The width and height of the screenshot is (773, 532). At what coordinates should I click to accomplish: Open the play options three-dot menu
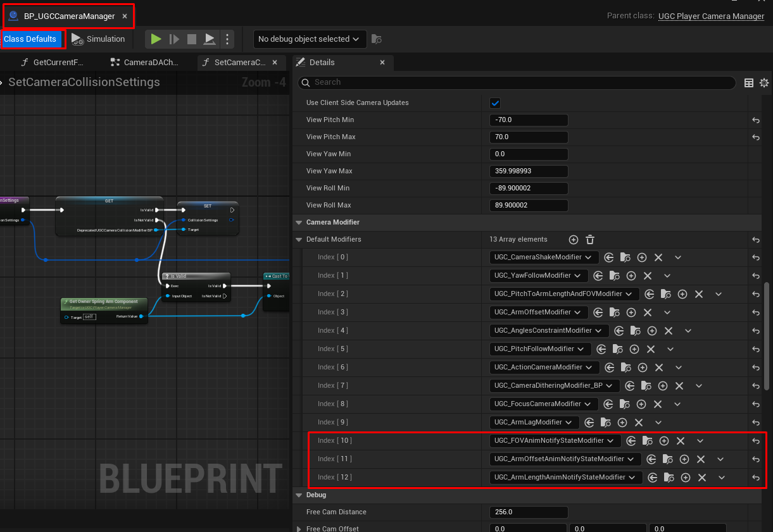(227, 39)
